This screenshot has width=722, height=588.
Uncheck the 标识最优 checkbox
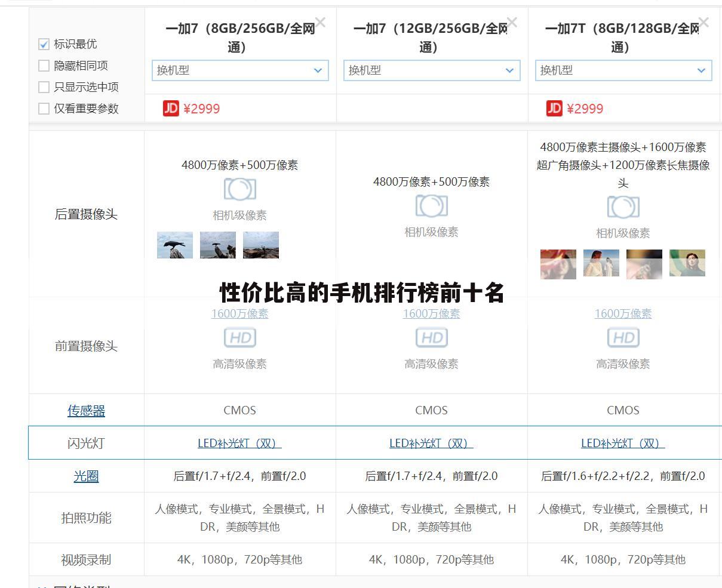[x=44, y=44]
